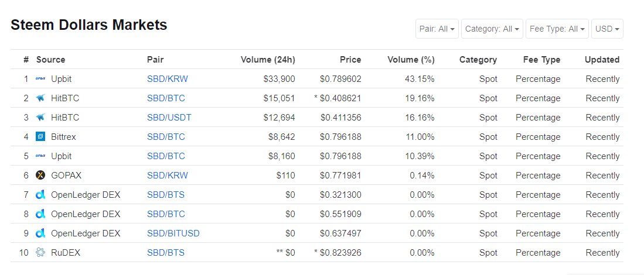Click the * $0.823926 price

[338, 252]
